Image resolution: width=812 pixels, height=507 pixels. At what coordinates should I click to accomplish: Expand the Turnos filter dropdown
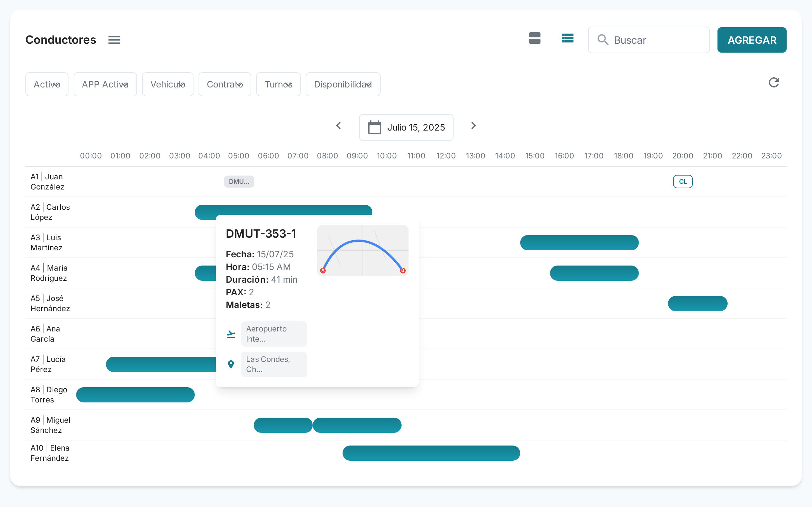278,85
